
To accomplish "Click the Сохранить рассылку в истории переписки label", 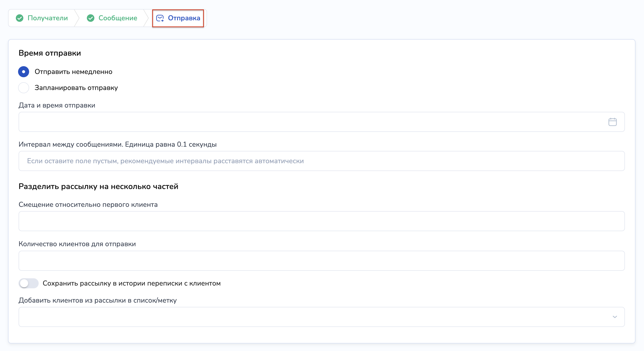I will [x=132, y=283].
